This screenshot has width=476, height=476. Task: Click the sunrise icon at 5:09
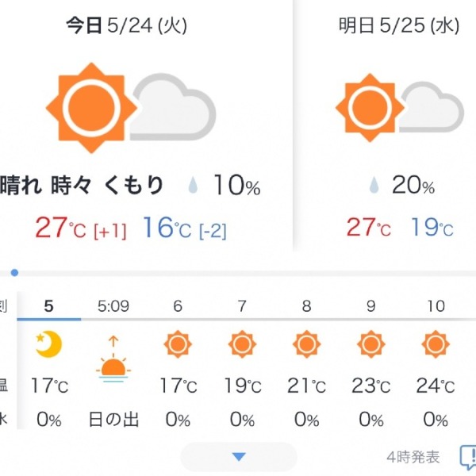tap(113, 359)
